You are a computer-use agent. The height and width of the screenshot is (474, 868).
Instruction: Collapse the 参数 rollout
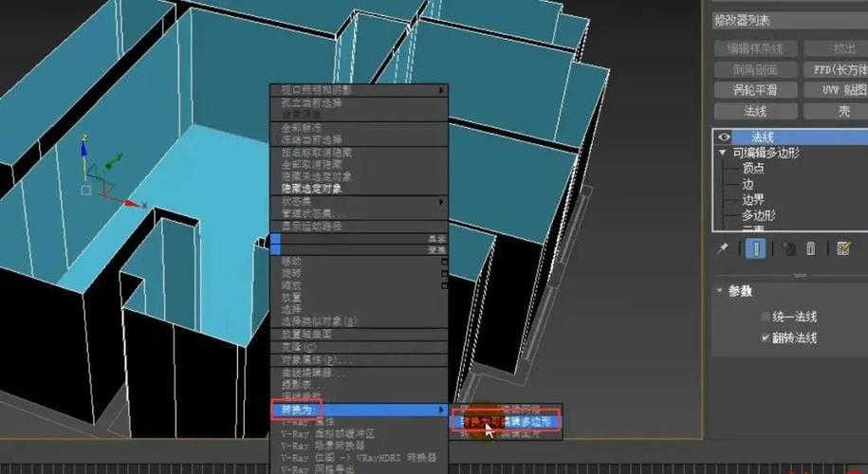[x=720, y=290]
